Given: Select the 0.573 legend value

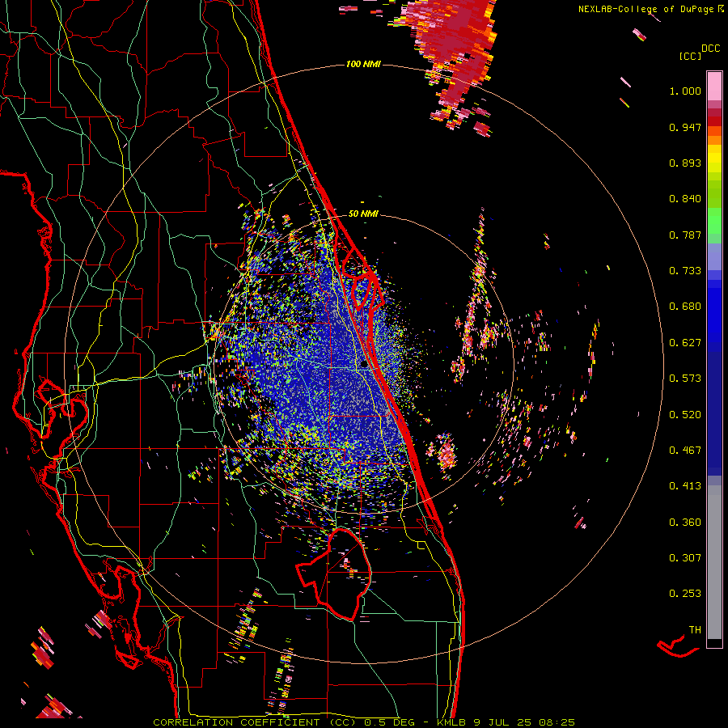Looking at the screenshot, I should tap(685, 379).
